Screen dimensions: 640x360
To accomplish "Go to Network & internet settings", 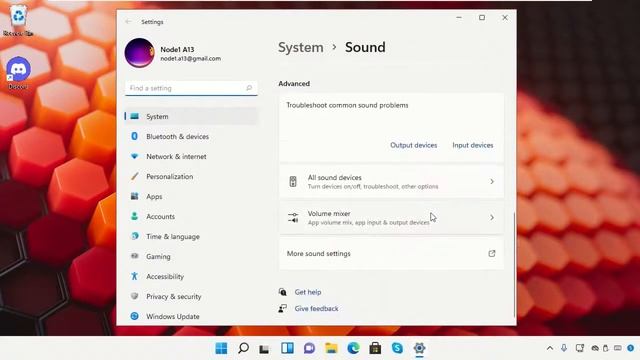I will pyautogui.click(x=191, y=156).
